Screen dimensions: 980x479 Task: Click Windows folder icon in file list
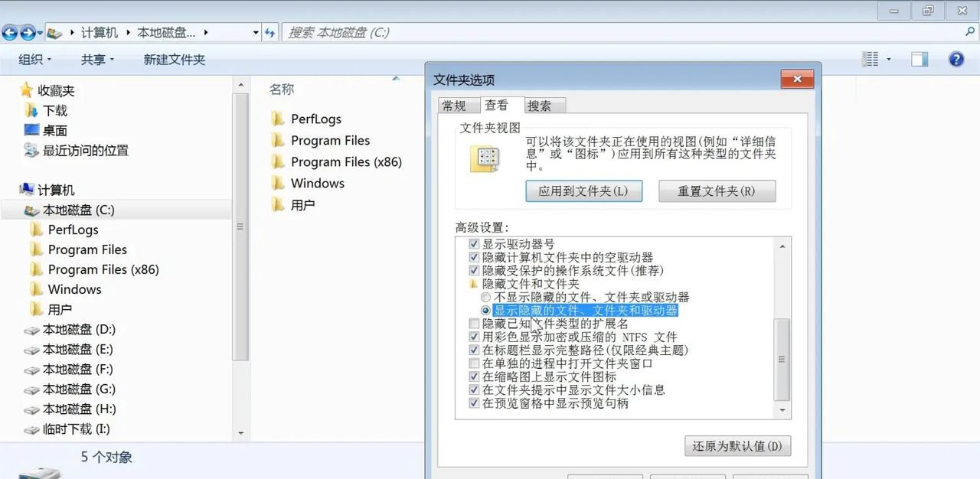coord(277,184)
